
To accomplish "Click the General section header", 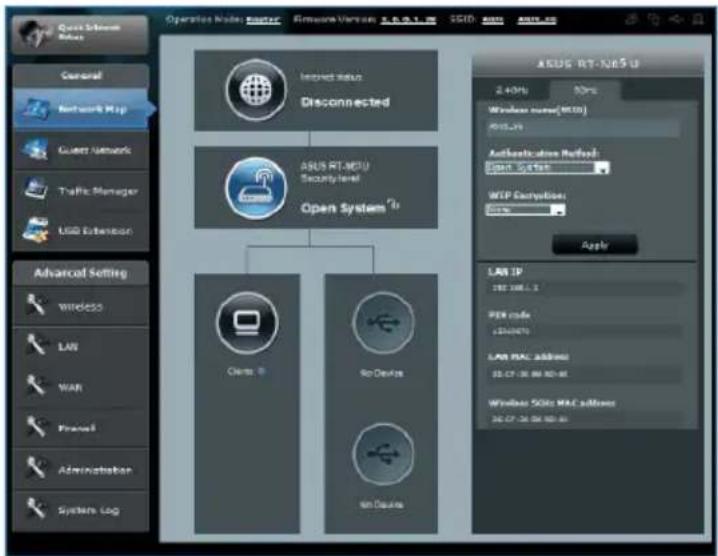I will tap(81, 76).
